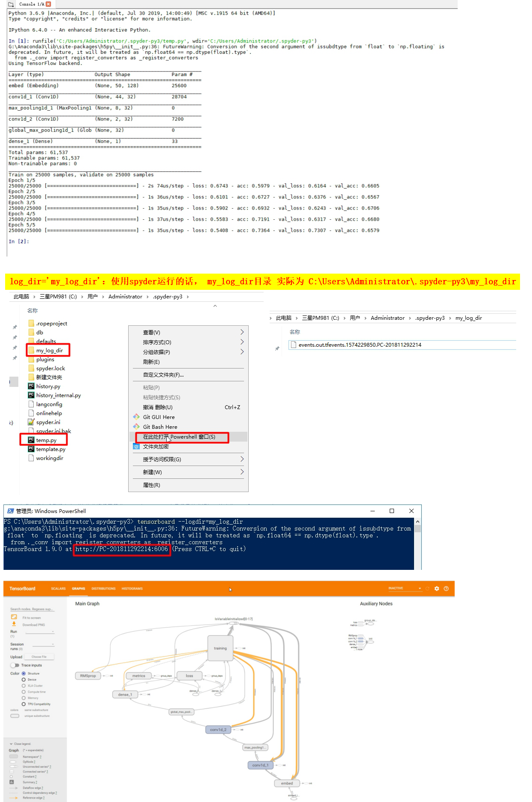Click the embed graph node
532x802 pixels.
[x=287, y=783]
